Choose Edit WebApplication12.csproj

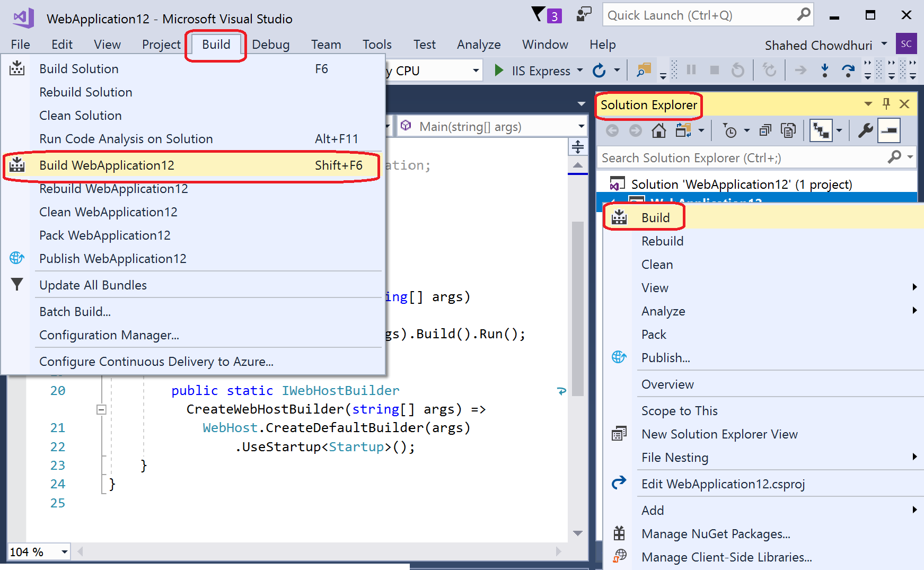point(763,484)
